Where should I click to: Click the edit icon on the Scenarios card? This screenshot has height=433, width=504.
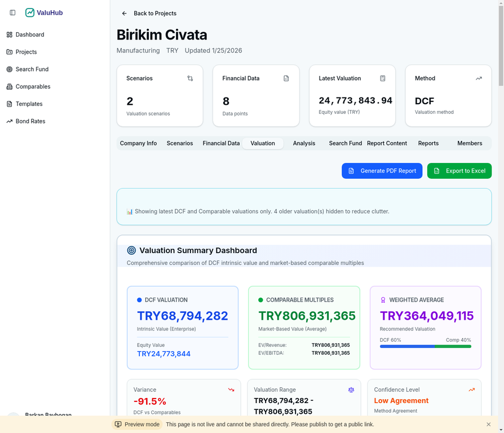tap(191, 78)
